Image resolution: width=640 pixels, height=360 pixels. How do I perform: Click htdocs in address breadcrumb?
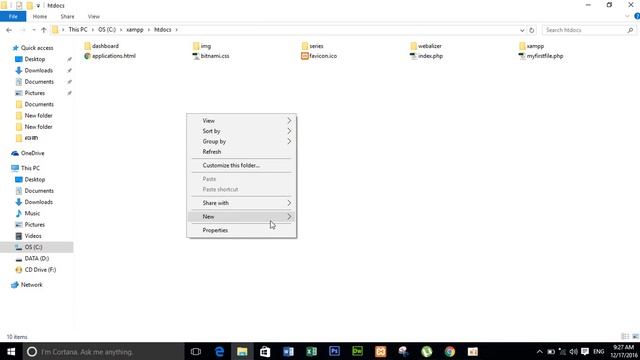pos(162,30)
